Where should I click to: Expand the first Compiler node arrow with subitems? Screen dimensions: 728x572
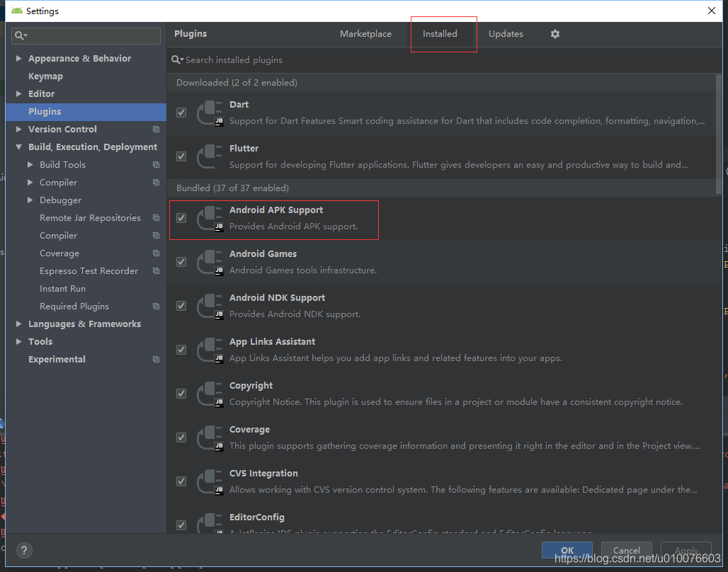(30, 183)
